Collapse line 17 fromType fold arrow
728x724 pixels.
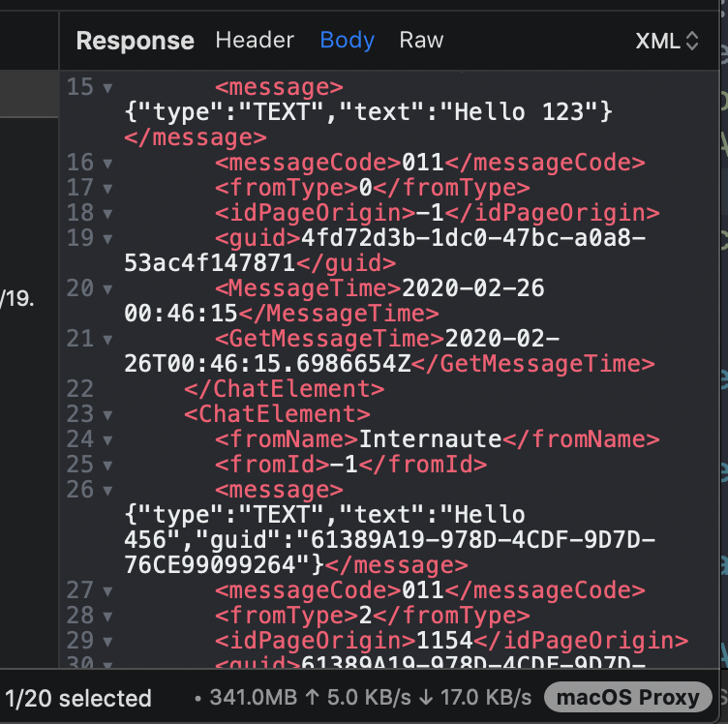tap(107, 189)
